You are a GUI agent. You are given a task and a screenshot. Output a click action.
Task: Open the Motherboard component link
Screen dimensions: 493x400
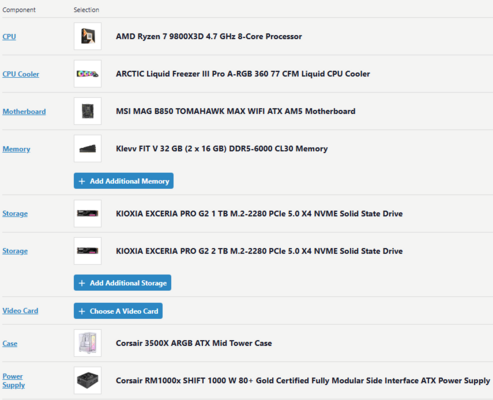24,111
